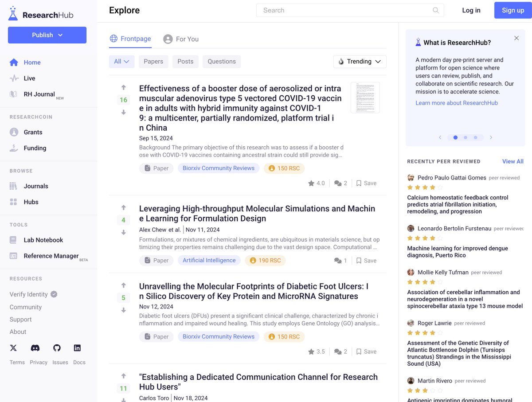This screenshot has height=402, width=532.
Task: Open the Community resource link
Action: 26,307
